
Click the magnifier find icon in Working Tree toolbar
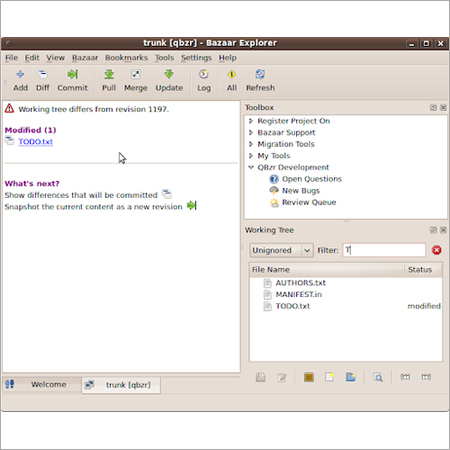(378, 377)
